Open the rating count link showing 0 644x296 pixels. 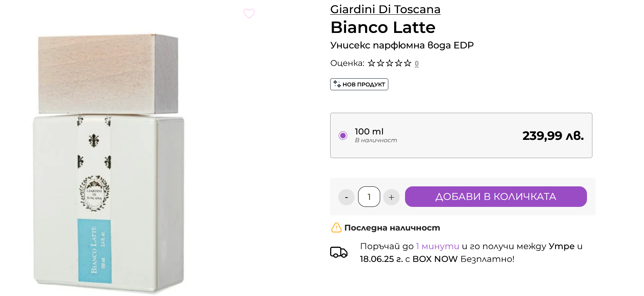click(417, 64)
